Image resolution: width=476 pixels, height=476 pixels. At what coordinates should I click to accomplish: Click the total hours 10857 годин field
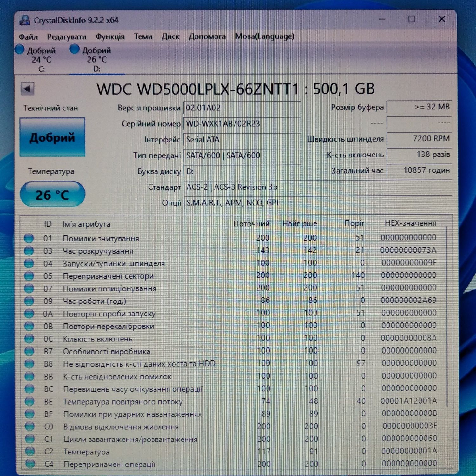(x=419, y=170)
